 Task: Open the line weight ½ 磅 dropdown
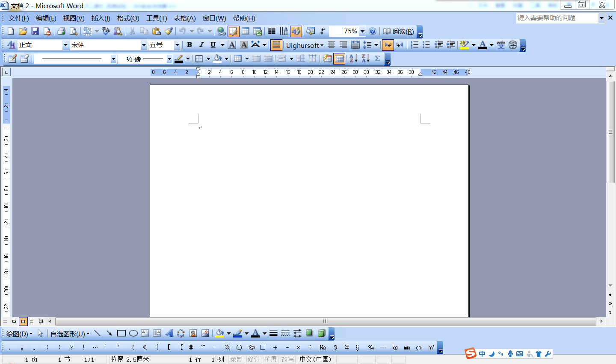coord(169,59)
